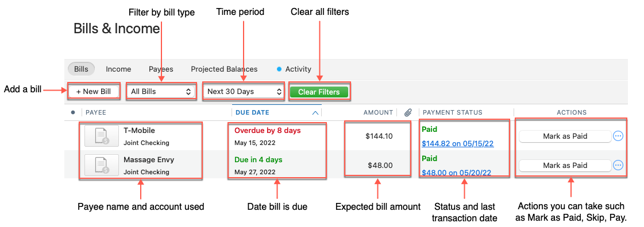The width and height of the screenshot is (644, 227).
Task: Open more actions menu for Massage Envy
Action: 618,165
